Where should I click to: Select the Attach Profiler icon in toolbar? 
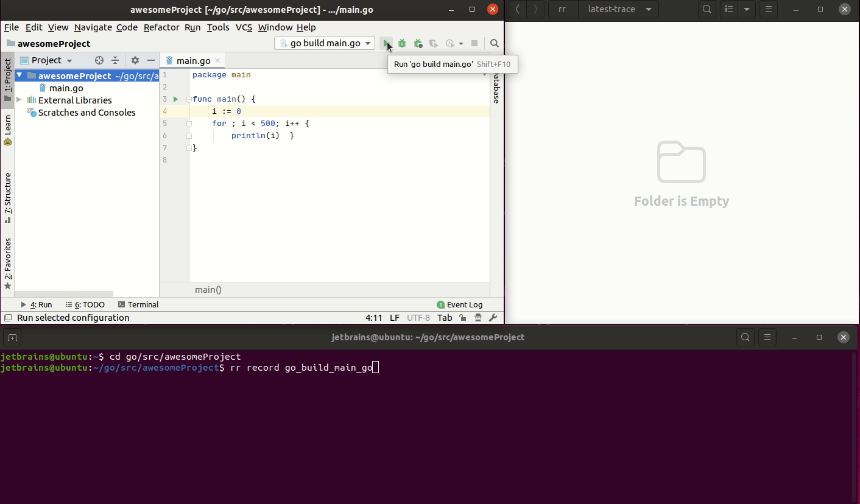[434, 43]
